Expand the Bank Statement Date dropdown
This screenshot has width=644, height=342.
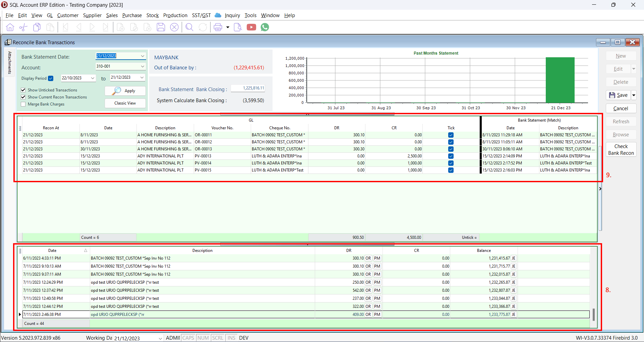pyautogui.click(x=142, y=56)
